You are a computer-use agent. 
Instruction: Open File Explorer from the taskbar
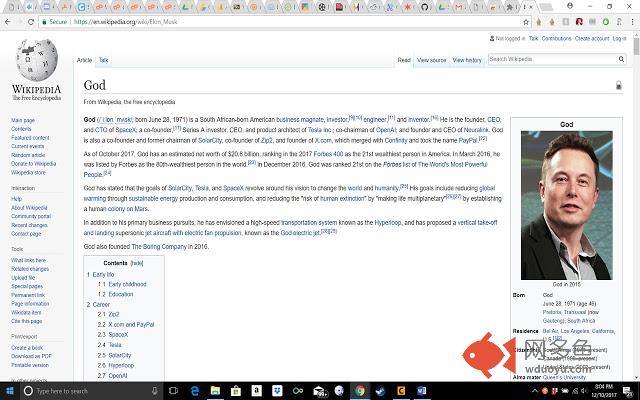click(215, 391)
